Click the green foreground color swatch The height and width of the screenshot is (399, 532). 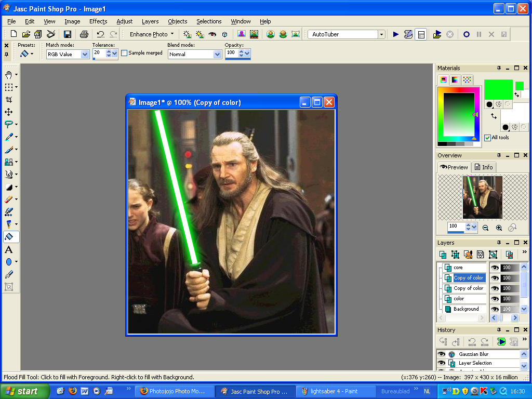pos(497,89)
